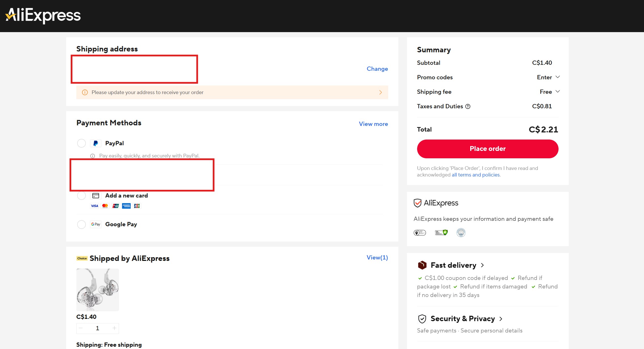
Task: Click the American Express logo
Action: [126, 206]
